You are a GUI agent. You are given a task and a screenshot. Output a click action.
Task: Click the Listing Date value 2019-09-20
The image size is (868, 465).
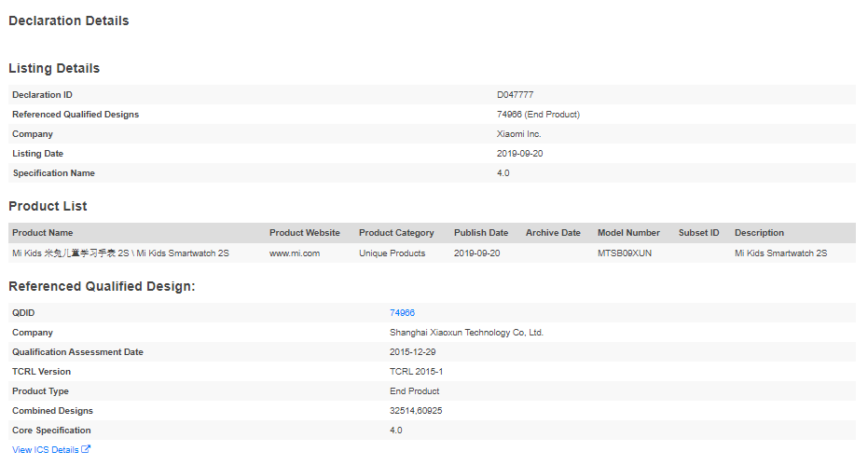point(519,154)
